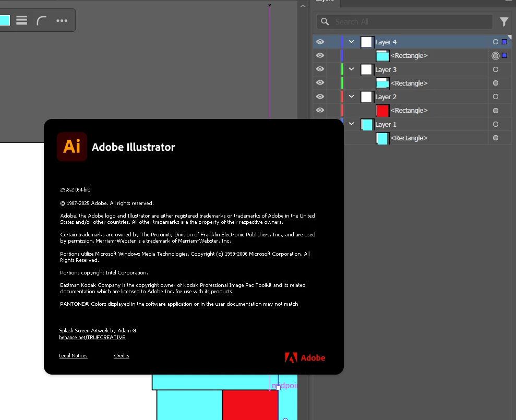Collapse Layer 2 chevron

(x=352, y=97)
